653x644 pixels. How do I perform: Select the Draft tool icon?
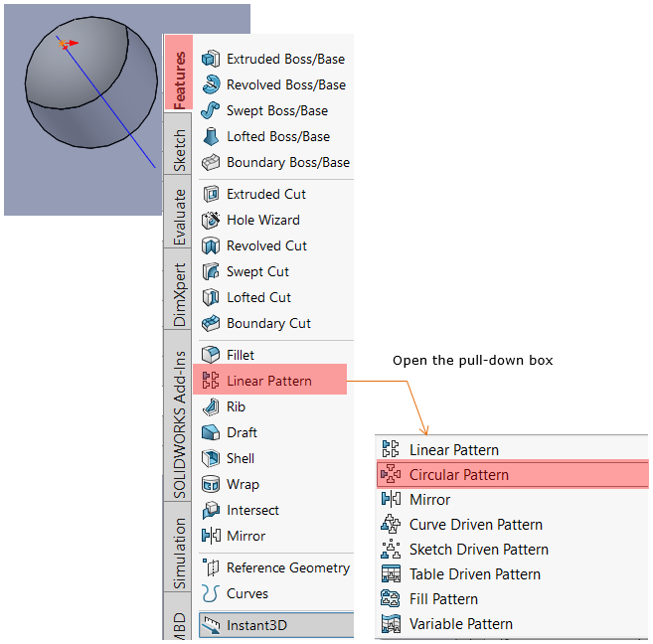pyautogui.click(x=211, y=432)
